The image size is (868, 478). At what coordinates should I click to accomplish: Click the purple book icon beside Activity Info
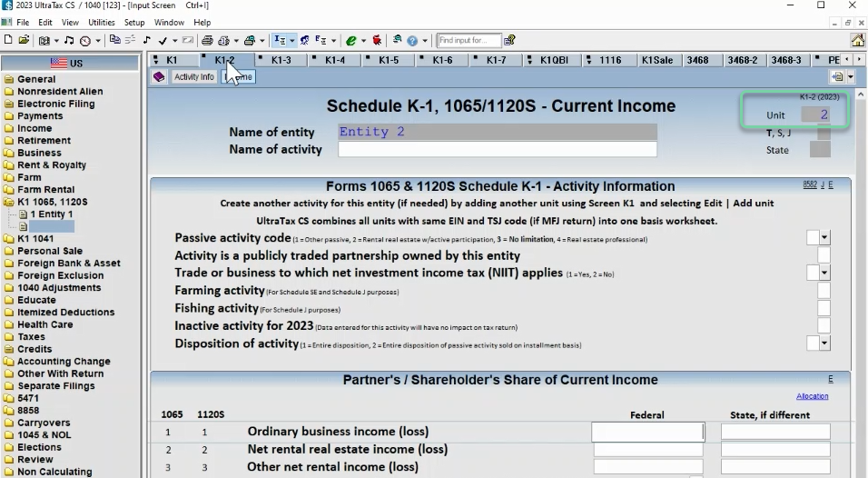point(159,77)
